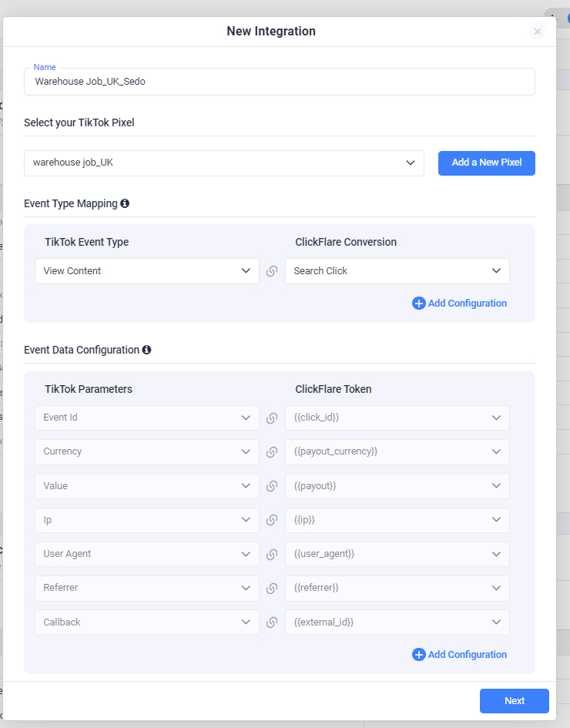Click the Next button
Screen dimensions: 570x728
(515, 700)
